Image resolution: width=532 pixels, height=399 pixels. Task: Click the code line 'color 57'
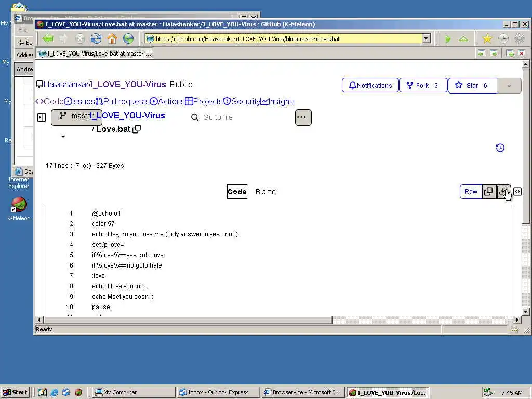coord(103,223)
